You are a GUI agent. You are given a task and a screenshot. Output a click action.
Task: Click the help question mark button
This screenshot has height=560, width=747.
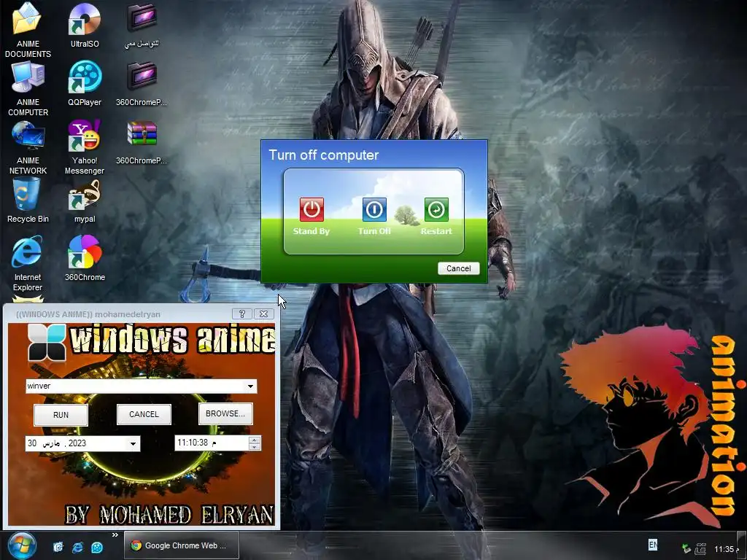coord(242,314)
